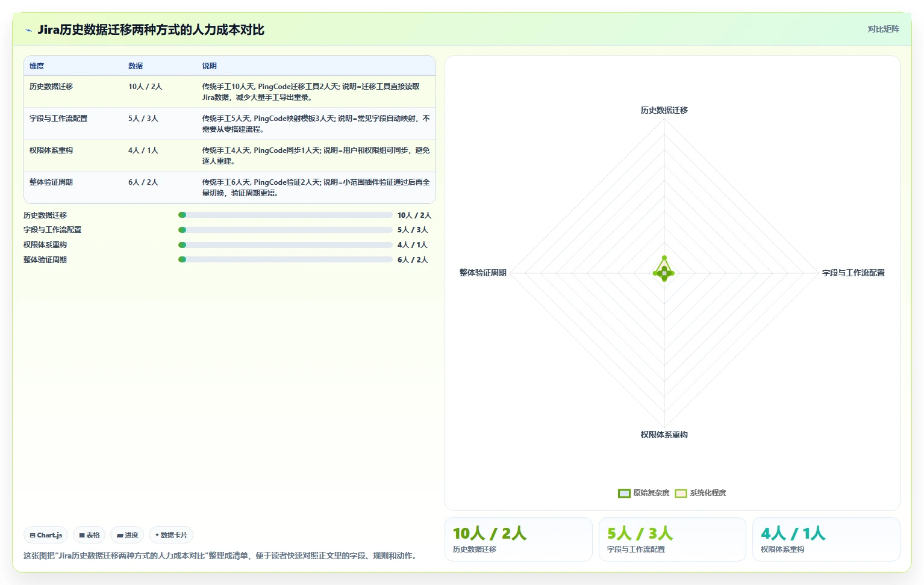
Task: Click the 对比矩阵 label in the header
Action: tap(883, 29)
